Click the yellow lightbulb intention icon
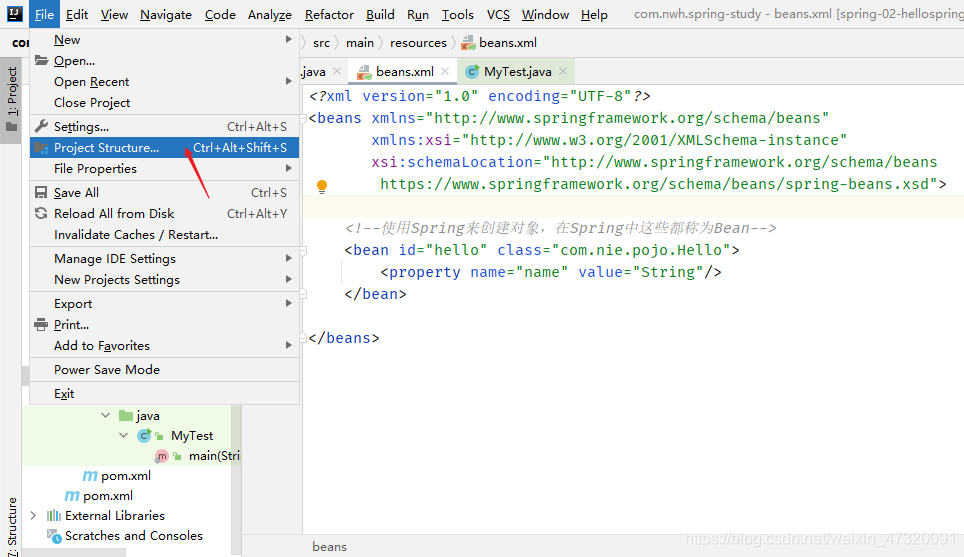The image size is (964, 557). pos(322,186)
